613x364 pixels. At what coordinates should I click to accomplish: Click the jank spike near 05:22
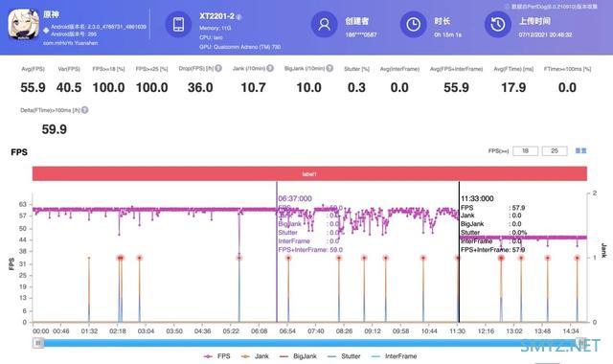(238, 289)
